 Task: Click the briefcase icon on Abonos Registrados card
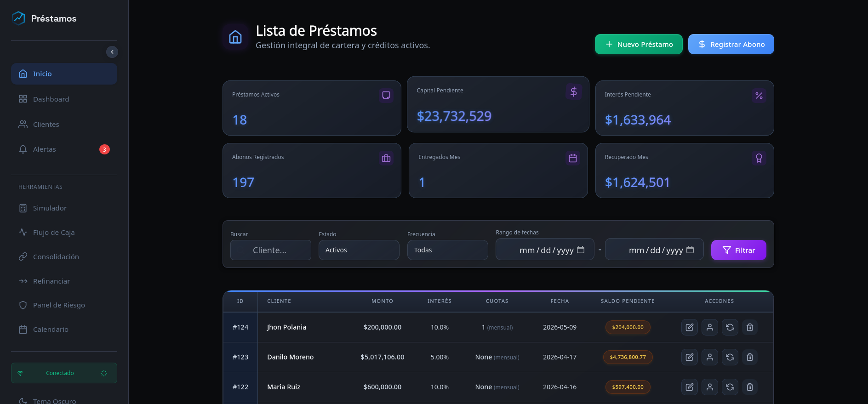[x=386, y=158]
